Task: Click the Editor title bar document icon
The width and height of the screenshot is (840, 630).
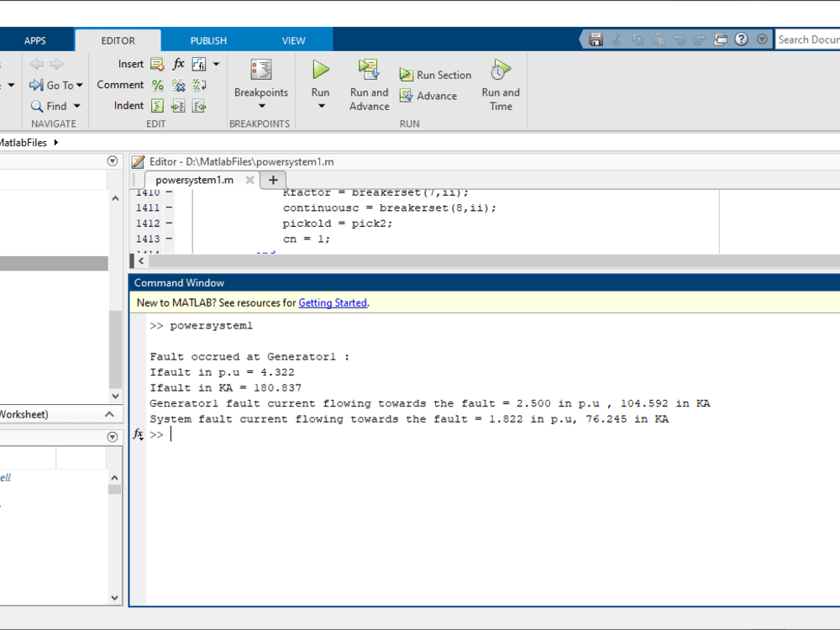Action: (139, 162)
